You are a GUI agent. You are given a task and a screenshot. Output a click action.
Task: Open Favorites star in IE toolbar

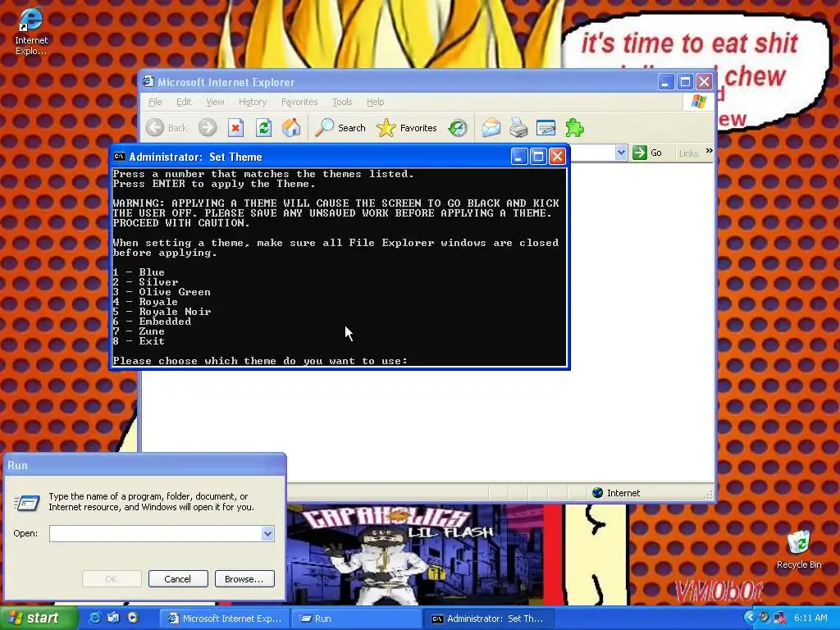(x=407, y=127)
